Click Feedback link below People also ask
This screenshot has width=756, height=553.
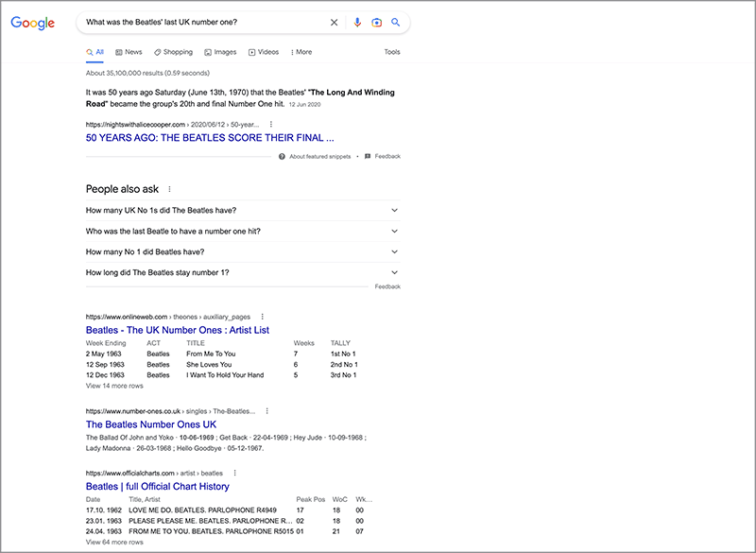[387, 286]
